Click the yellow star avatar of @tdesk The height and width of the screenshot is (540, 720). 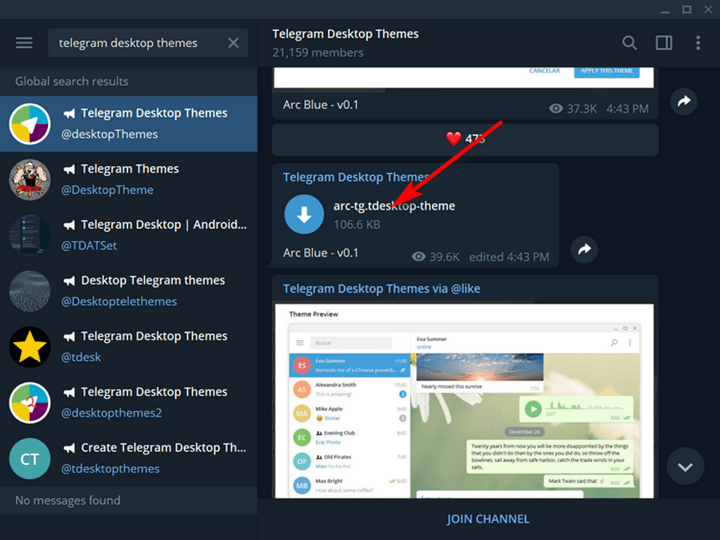[30, 347]
